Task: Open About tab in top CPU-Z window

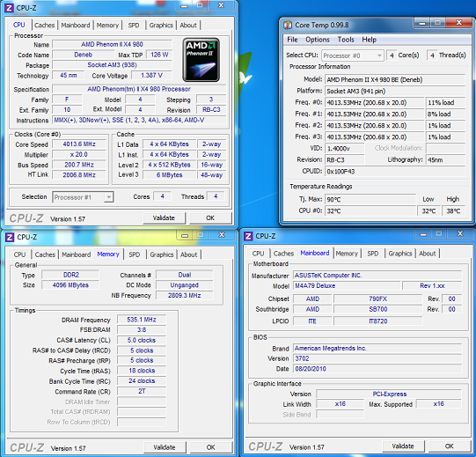Action: (x=188, y=26)
